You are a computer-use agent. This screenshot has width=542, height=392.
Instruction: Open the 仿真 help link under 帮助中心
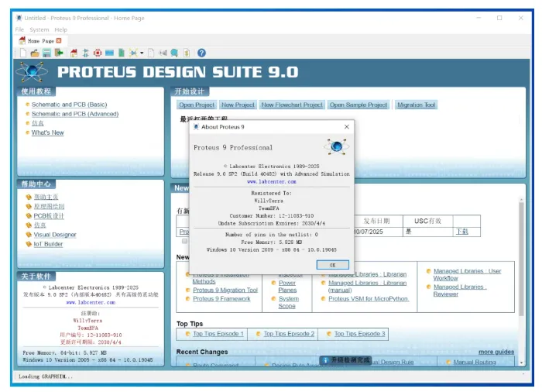click(39, 225)
